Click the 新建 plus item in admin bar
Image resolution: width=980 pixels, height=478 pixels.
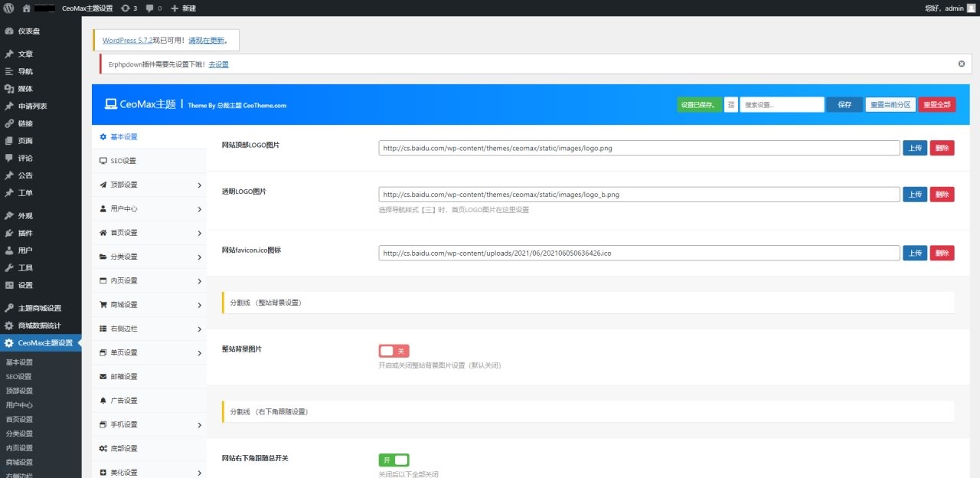[183, 8]
